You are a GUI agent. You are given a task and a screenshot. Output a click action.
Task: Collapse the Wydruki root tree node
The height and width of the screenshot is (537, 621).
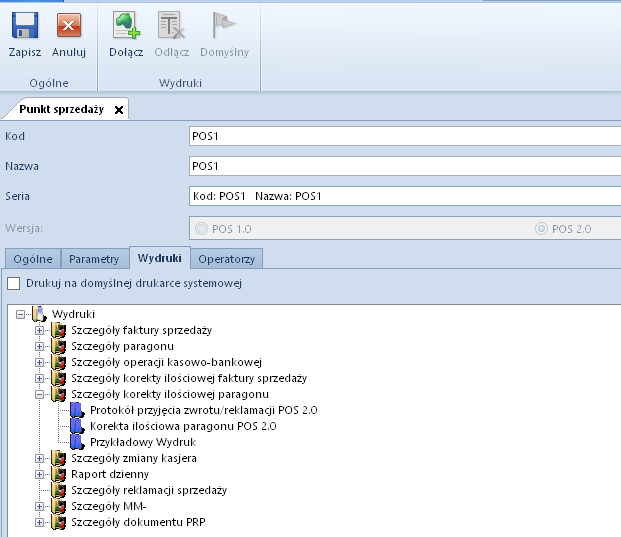(x=20, y=314)
